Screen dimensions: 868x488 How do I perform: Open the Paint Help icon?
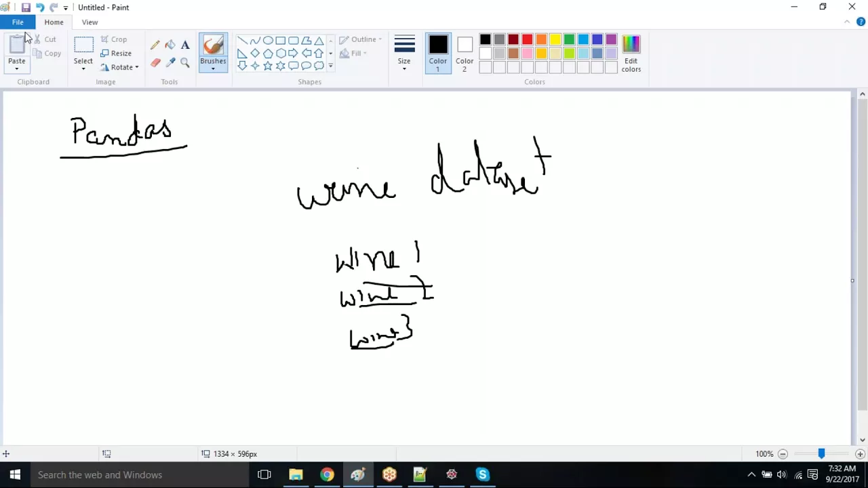click(x=861, y=22)
